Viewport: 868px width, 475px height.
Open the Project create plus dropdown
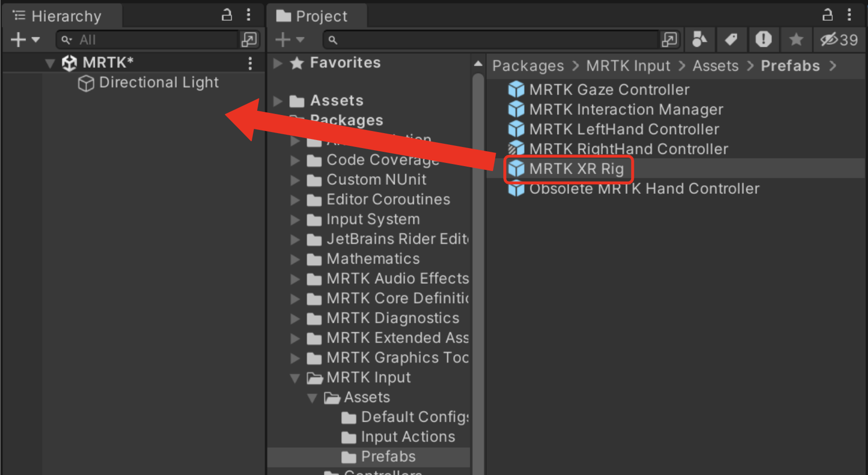coord(290,39)
